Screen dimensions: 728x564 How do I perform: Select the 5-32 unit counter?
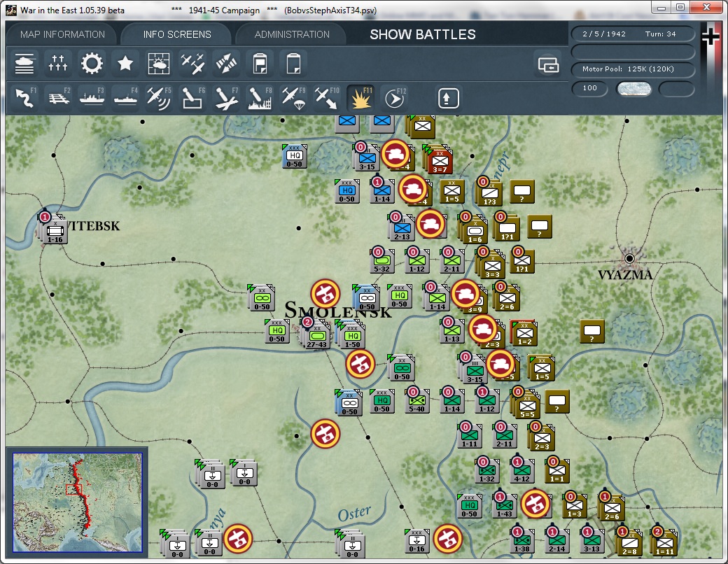click(x=381, y=260)
